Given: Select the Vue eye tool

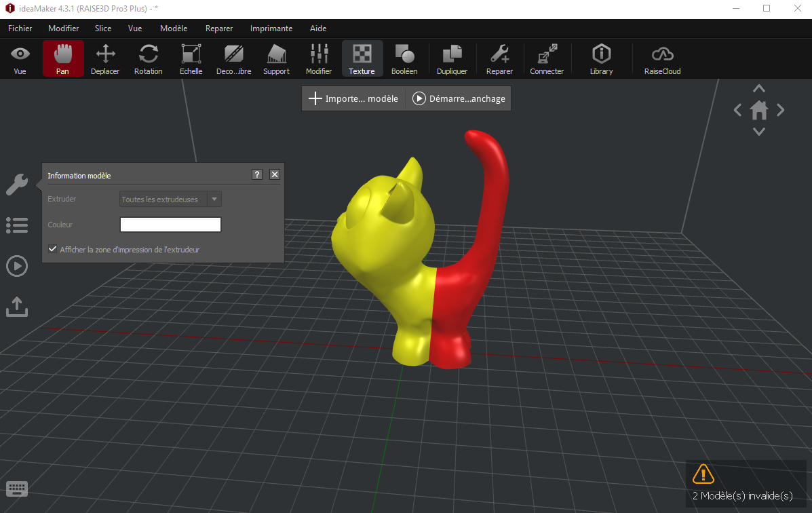Looking at the screenshot, I should pos(20,58).
